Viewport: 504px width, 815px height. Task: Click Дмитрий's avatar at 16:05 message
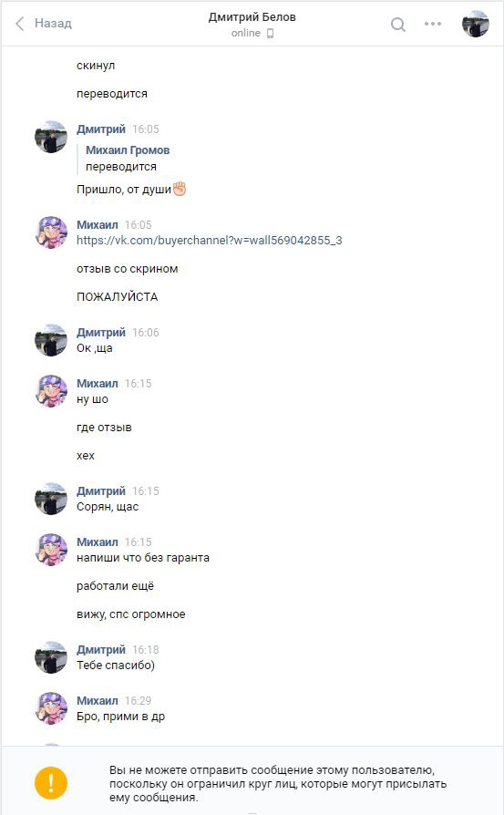[x=51, y=137]
